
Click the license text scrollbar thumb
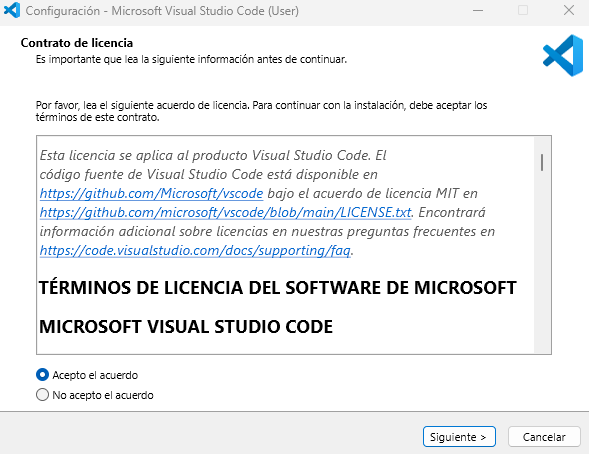(542, 162)
